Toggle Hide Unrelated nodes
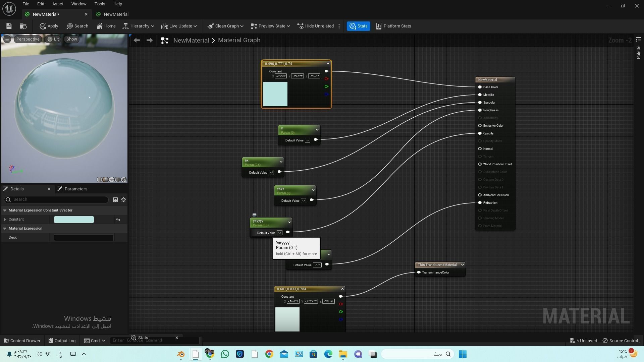The width and height of the screenshot is (644, 362). click(316, 26)
